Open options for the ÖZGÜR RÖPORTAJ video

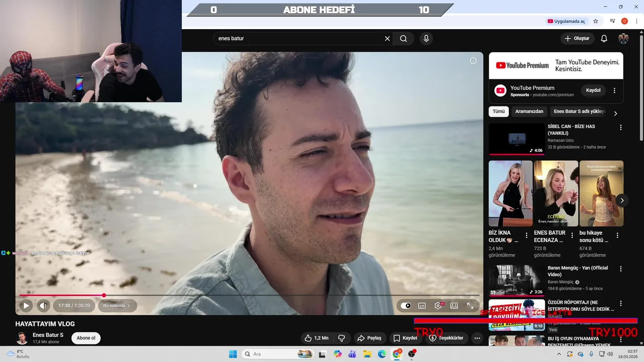pos(620,304)
